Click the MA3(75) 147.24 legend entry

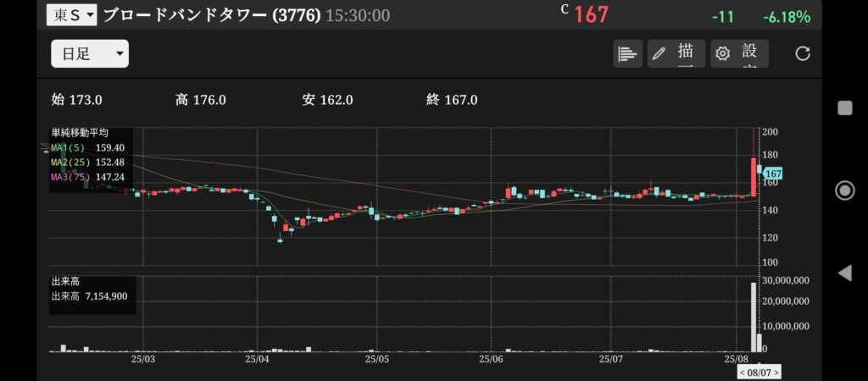pos(87,178)
